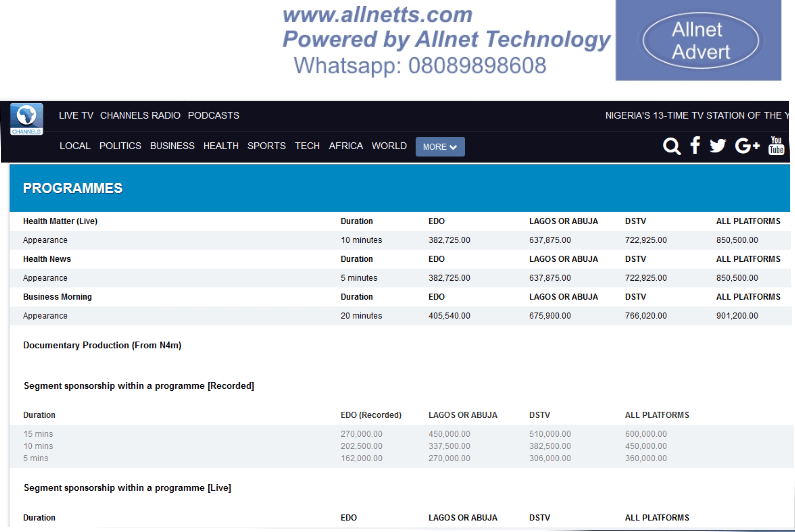795x532 pixels.
Task: Click the Channels TV logo
Action: click(x=27, y=119)
